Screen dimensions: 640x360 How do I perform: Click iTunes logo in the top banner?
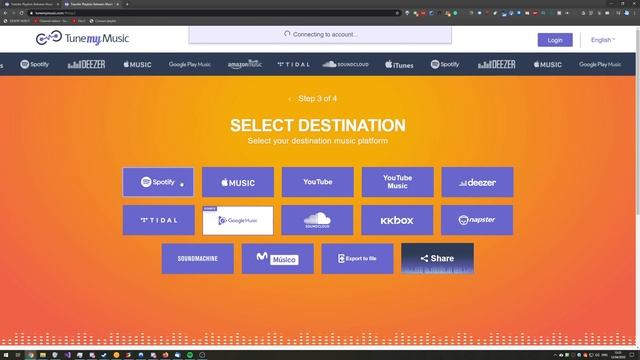tap(399, 64)
